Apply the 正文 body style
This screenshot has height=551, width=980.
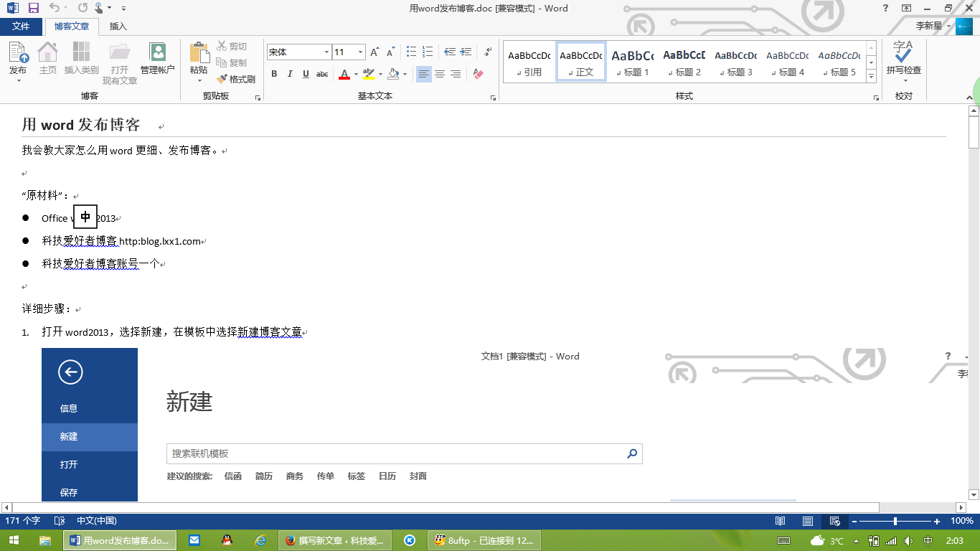[x=581, y=62]
